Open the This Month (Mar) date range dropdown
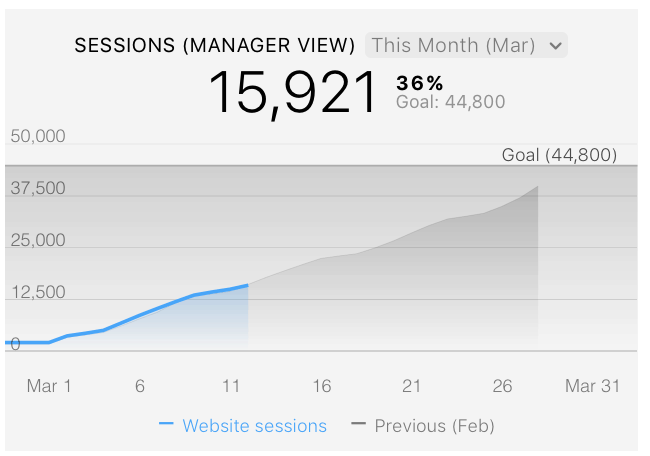The width and height of the screenshot is (650, 456). [466, 46]
